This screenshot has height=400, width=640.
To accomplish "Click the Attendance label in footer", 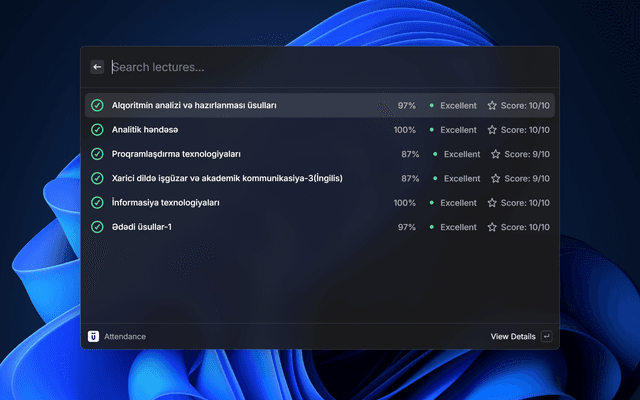I will [125, 336].
